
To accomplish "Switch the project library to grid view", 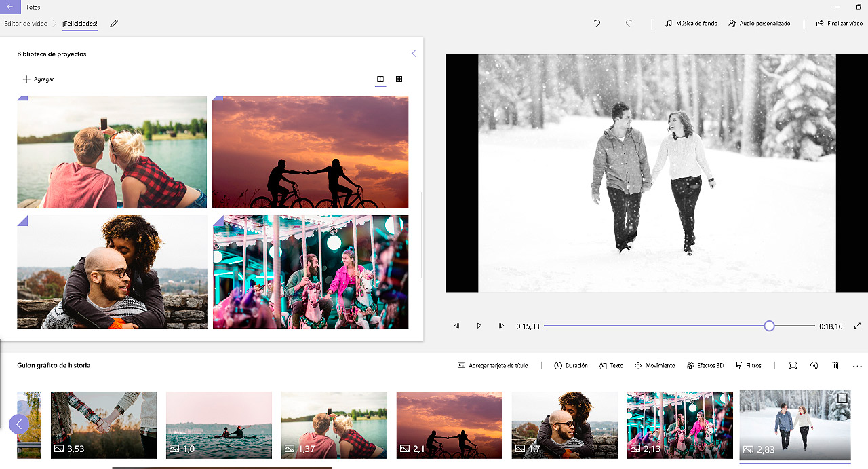I will pyautogui.click(x=399, y=79).
